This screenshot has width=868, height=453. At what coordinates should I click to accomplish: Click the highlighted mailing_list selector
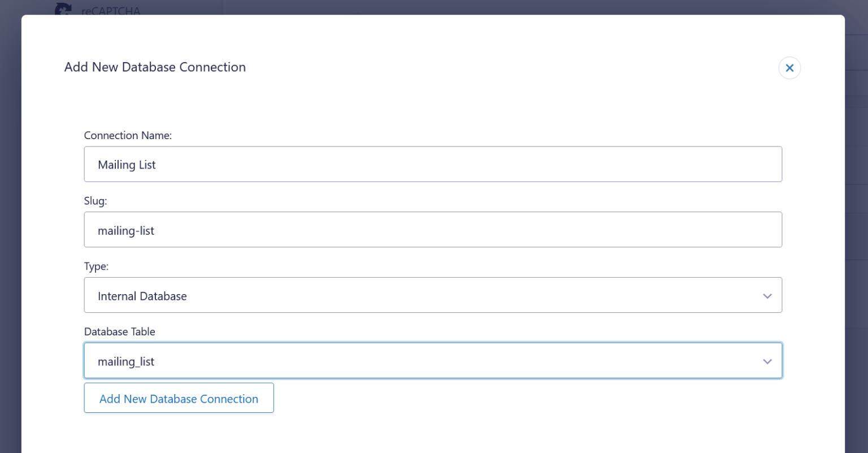pyautogui.click(x=433, y=360)
